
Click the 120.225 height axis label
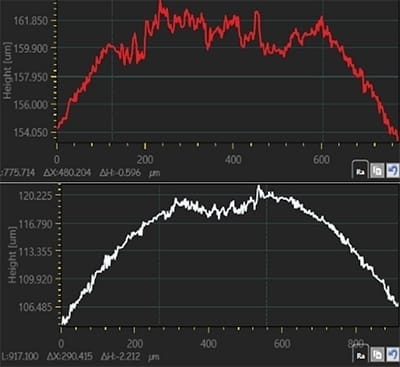tap(36, 196)
